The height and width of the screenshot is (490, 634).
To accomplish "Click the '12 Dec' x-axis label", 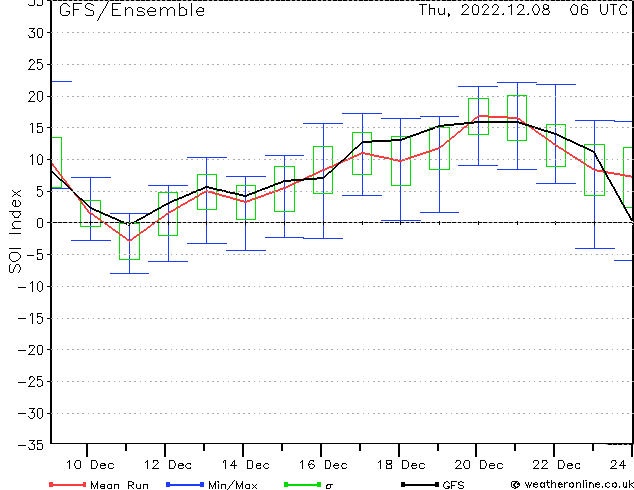I will [168, 465].
